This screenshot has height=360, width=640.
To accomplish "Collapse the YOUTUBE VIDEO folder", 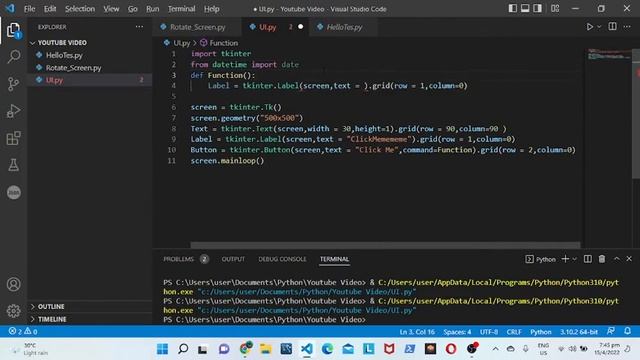I will coord(90,42).
